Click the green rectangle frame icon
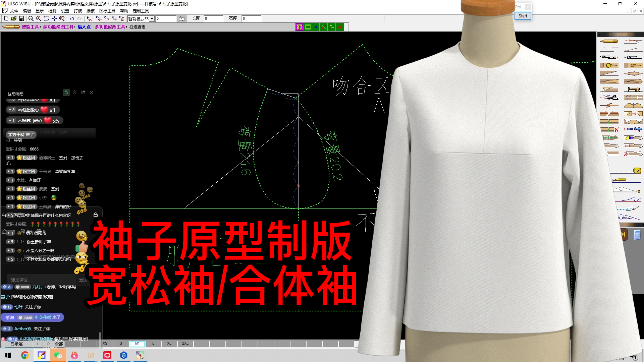 [308, 27]
